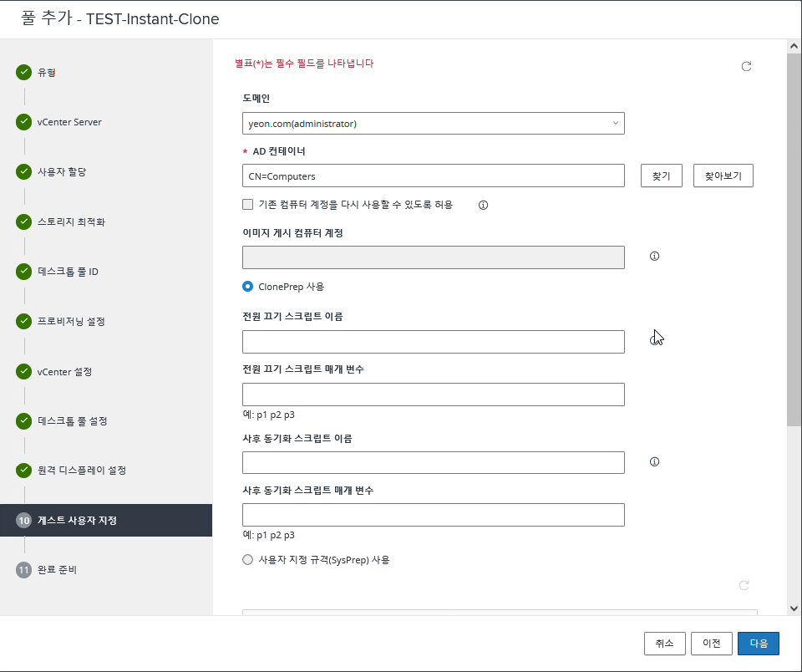Go to 유형 wizard step

[x=47, y=72]
